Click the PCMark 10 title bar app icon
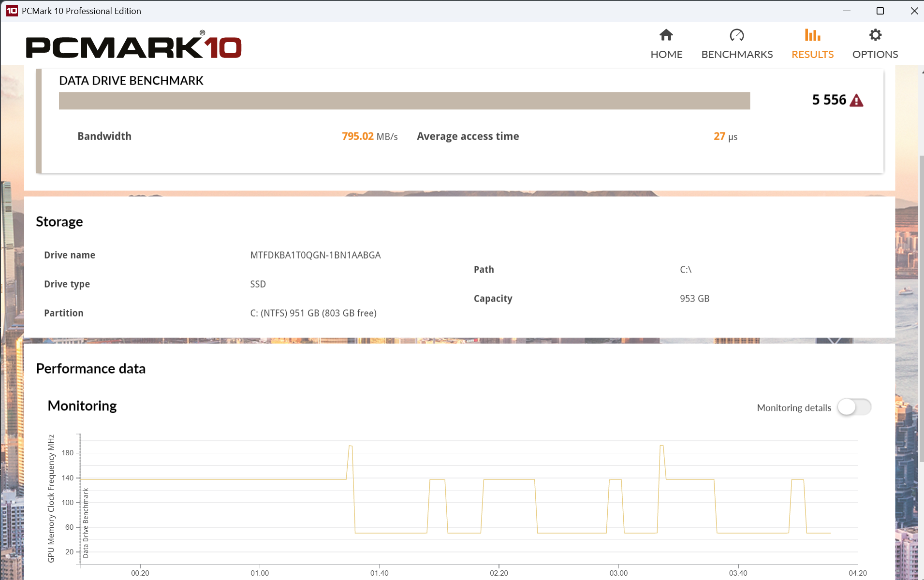The width and height of the screenshot is (924, 580). (12, 11)
